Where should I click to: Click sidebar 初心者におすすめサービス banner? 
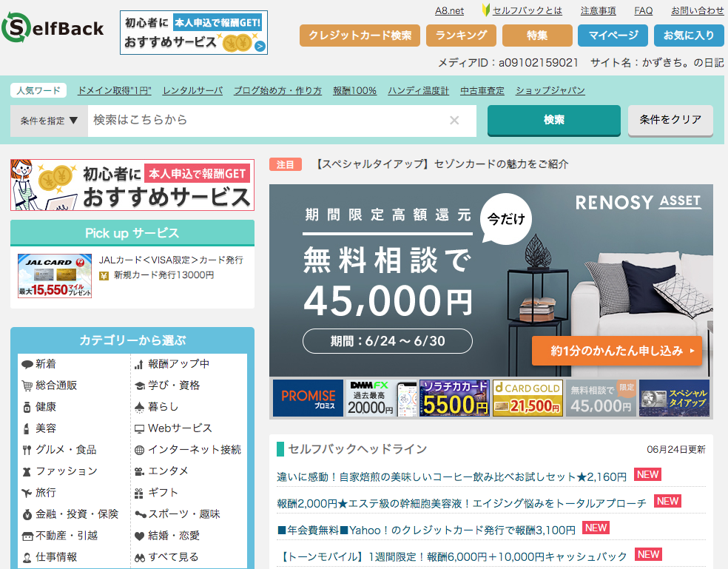point(132,185)
